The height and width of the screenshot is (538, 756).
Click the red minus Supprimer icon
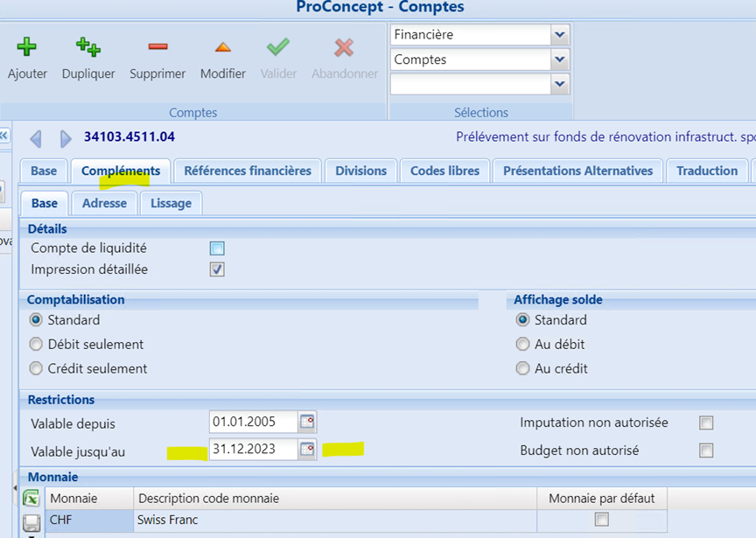click(x=157, y=46)
